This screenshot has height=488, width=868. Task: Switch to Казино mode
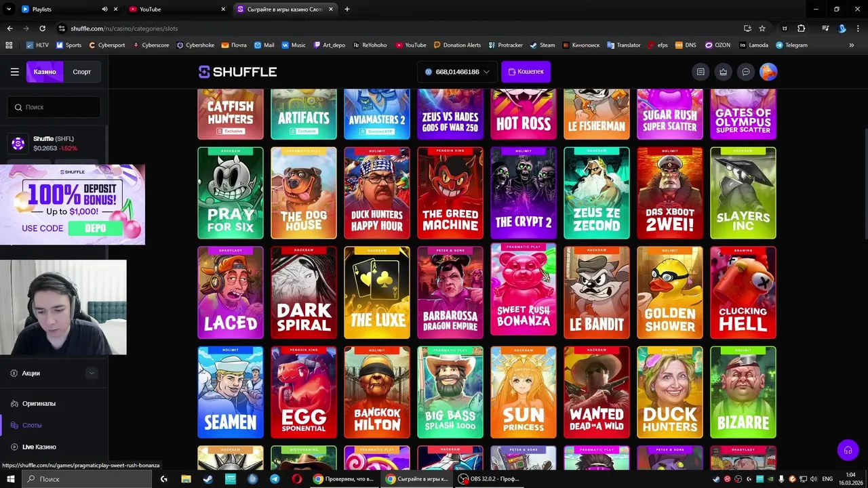click(45, 72)
